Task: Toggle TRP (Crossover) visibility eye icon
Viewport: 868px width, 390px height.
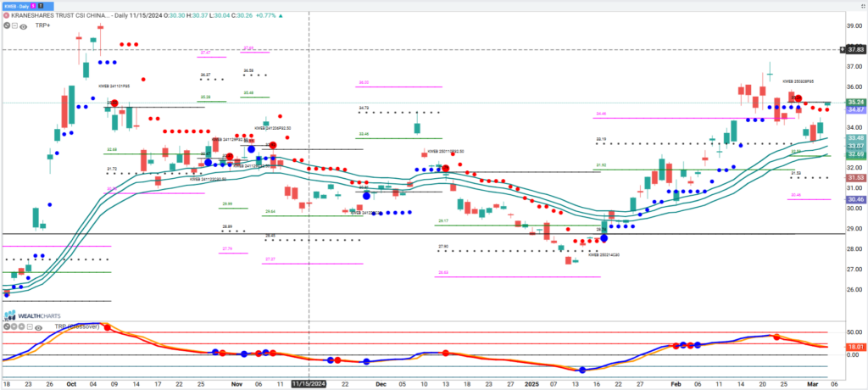Action: 39,328
